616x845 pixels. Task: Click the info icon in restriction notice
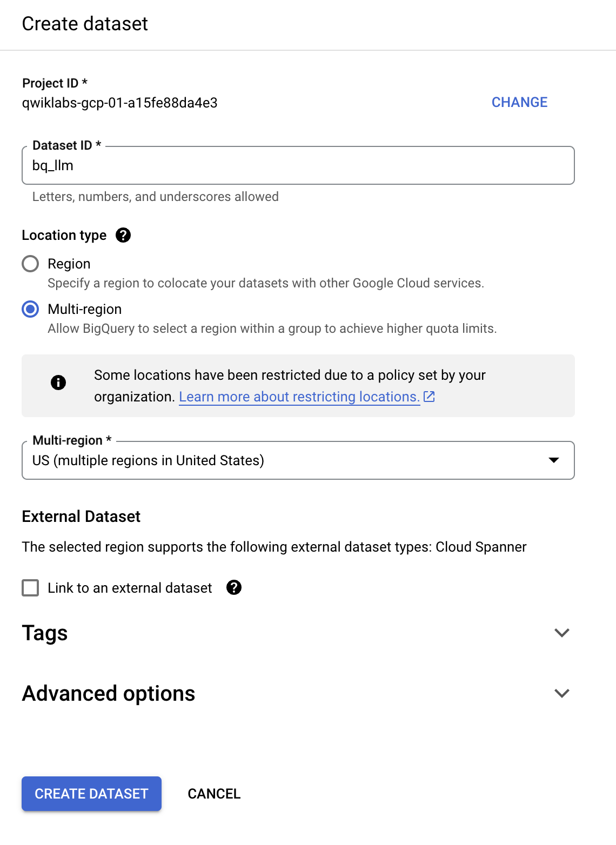pos(58,383)
